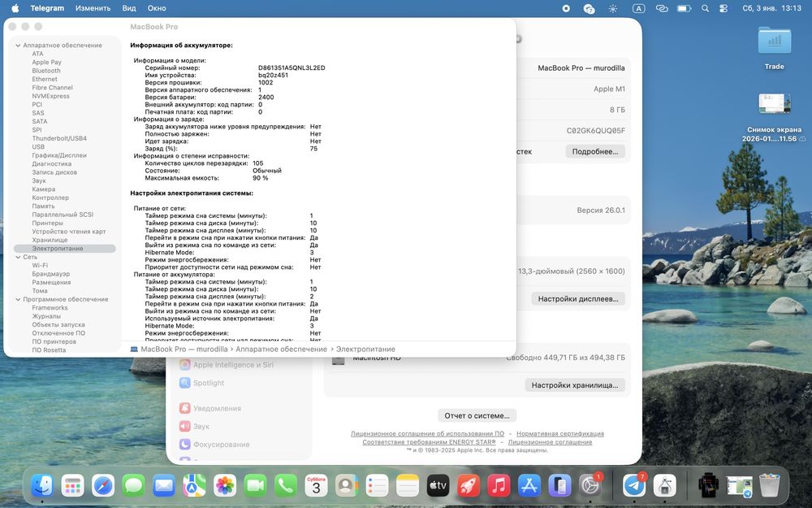Screen dimensions: 812x508
Task: Open the Окно menu
Action: (157, 8)
